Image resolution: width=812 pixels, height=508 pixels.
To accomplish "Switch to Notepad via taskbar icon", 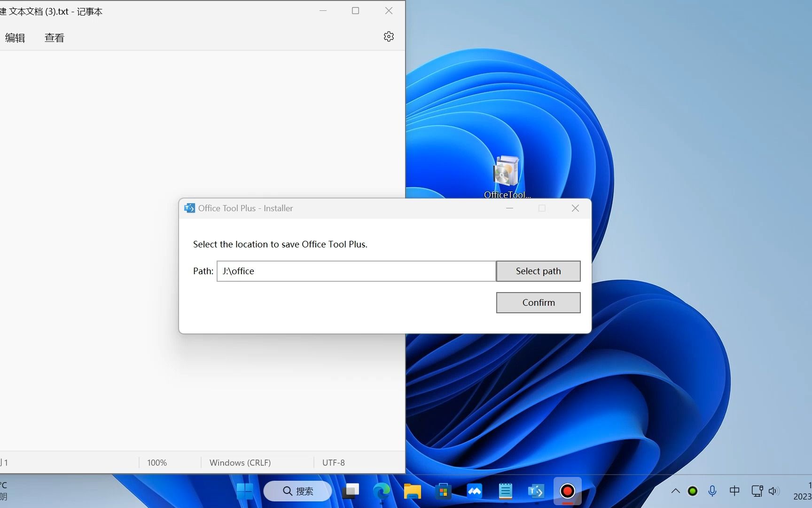I will (505, 492).
